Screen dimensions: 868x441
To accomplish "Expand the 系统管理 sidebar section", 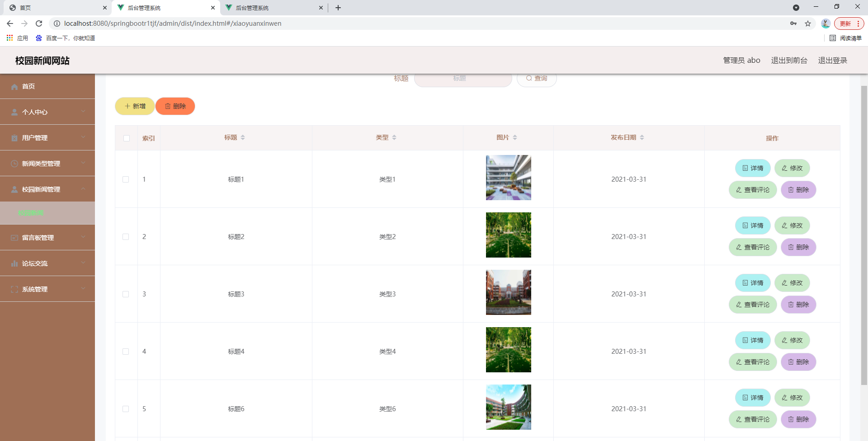I will [47, 289].
